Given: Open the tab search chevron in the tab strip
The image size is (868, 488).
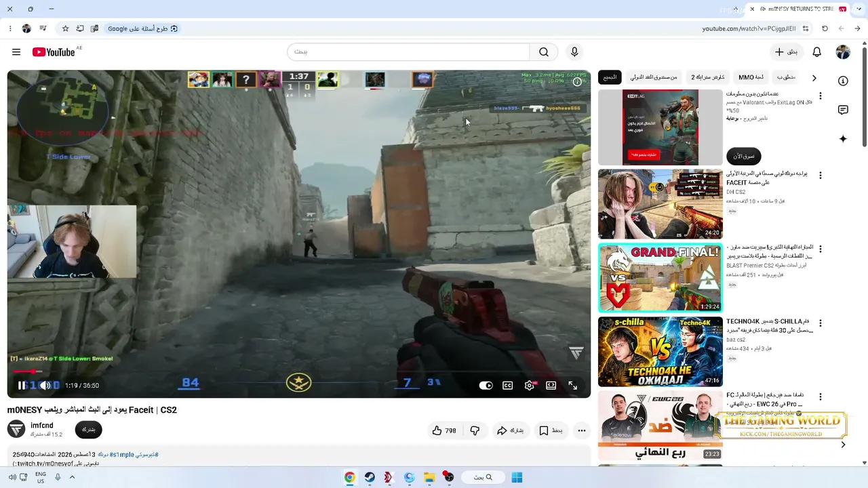Looking at the screenshot, I should (x=857, y=9).
